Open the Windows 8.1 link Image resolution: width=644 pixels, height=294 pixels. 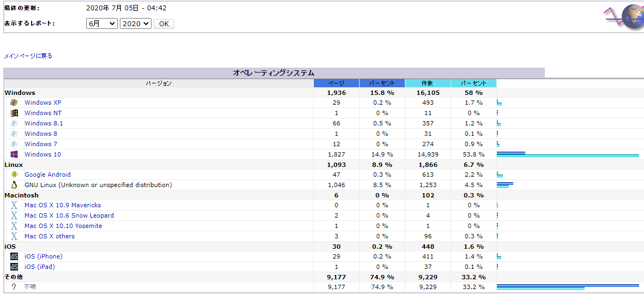point(44,123)
